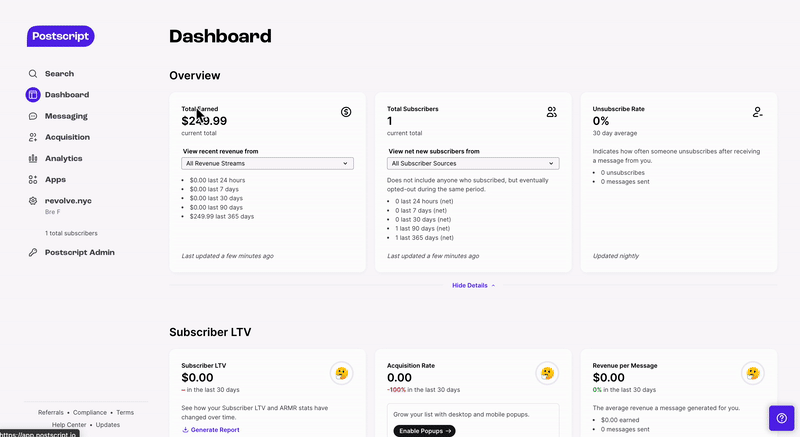
Task: Click the dollar coin icon on Total Earned
Action: pyautogui.click(x=345, y=112)
